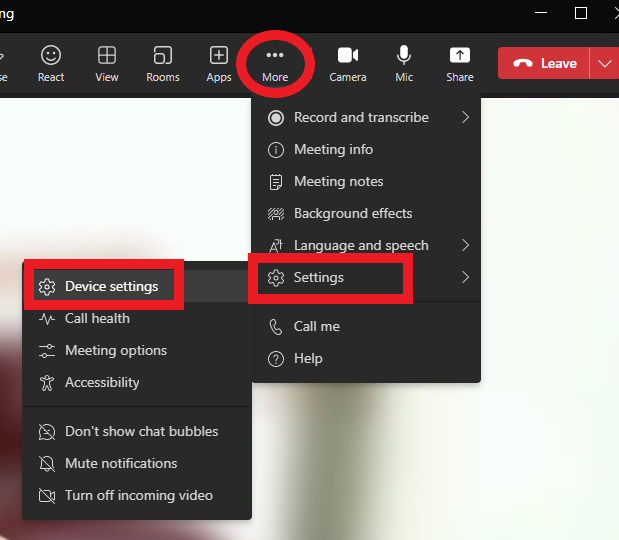This screenshot has height=540, width=619.
Task: Select Turn off incoming video
Action: (137, 495)
